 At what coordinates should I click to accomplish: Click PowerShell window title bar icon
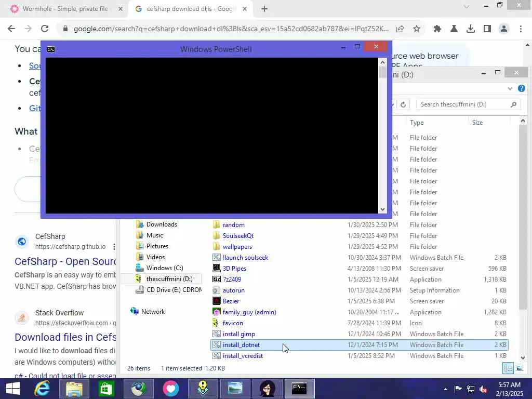point(51,49)
